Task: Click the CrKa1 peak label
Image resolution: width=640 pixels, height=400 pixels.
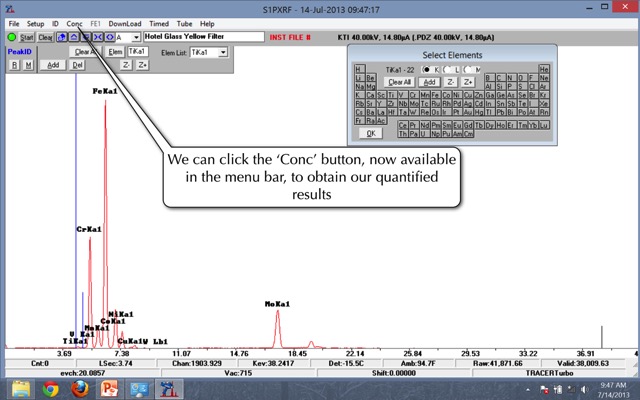Action: (x=89, y=229)
